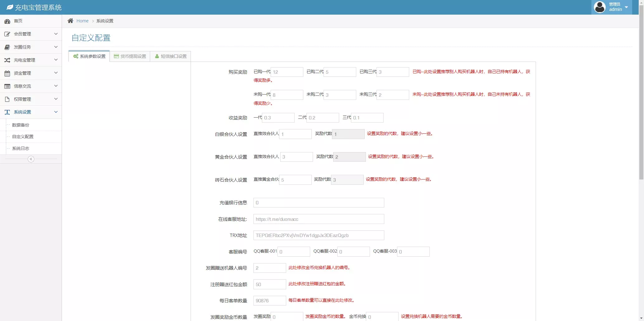Expand the 信息交流 menu chevron

(56, 86)
